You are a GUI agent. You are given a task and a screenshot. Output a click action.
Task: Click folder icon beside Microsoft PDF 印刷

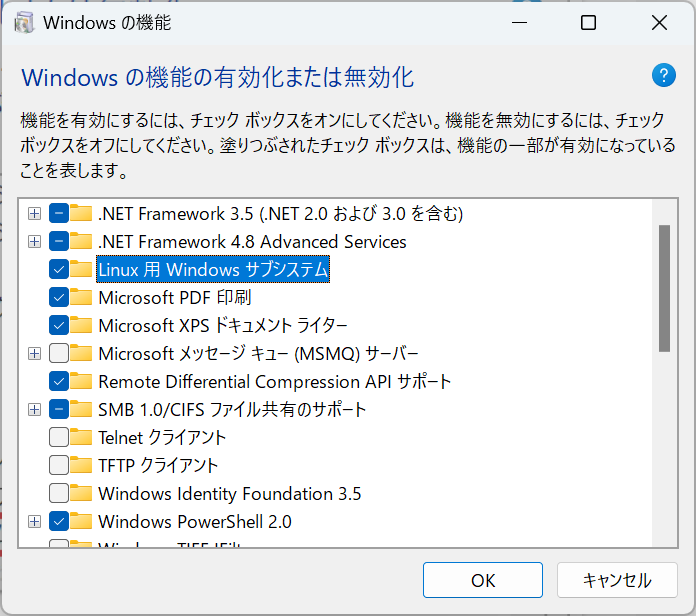81,297
